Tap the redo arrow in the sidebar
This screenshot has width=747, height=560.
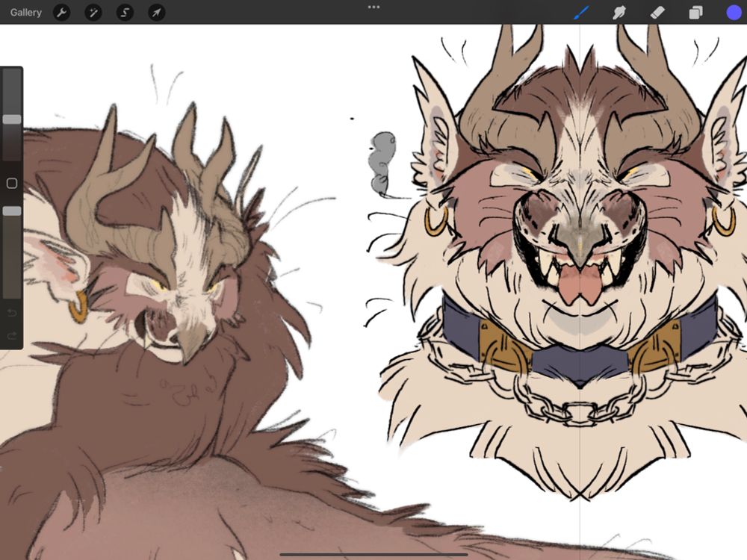(11, 336)
